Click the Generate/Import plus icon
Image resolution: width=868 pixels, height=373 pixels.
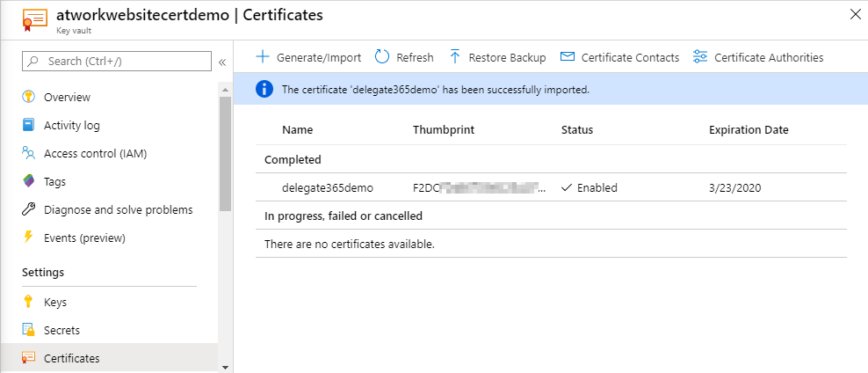click(262, 57)
